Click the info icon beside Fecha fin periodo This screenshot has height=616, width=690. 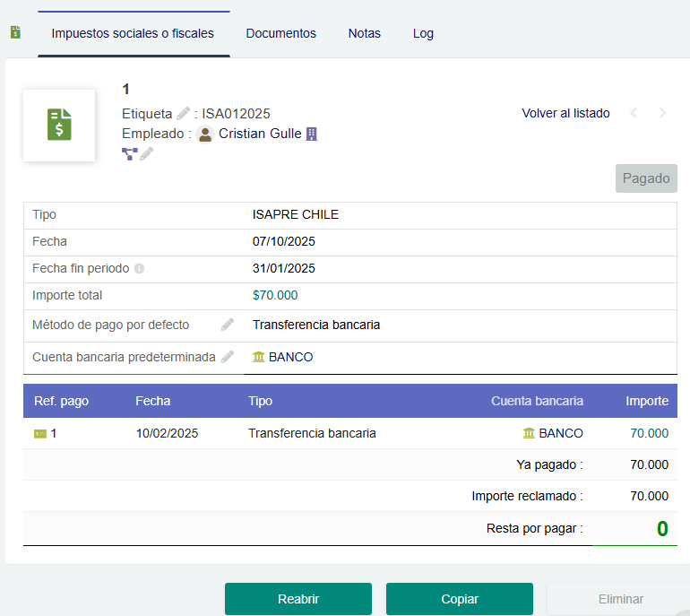click(139, 268)
